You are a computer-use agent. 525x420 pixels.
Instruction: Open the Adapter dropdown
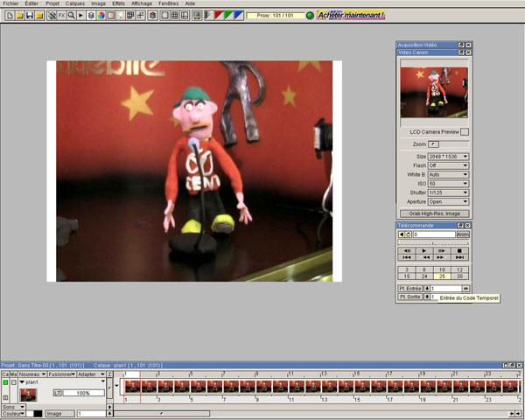pyautogui.click(x=91, y=374)
